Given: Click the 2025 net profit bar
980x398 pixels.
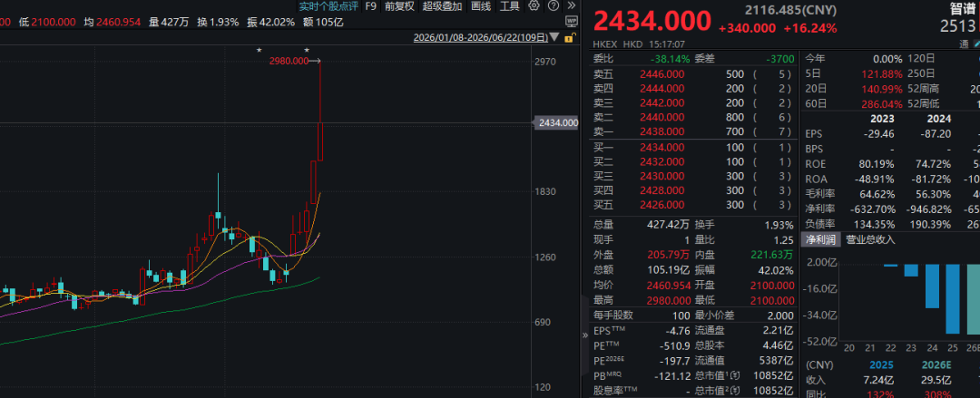Looking at the screenshot, I should coord(953,298).
